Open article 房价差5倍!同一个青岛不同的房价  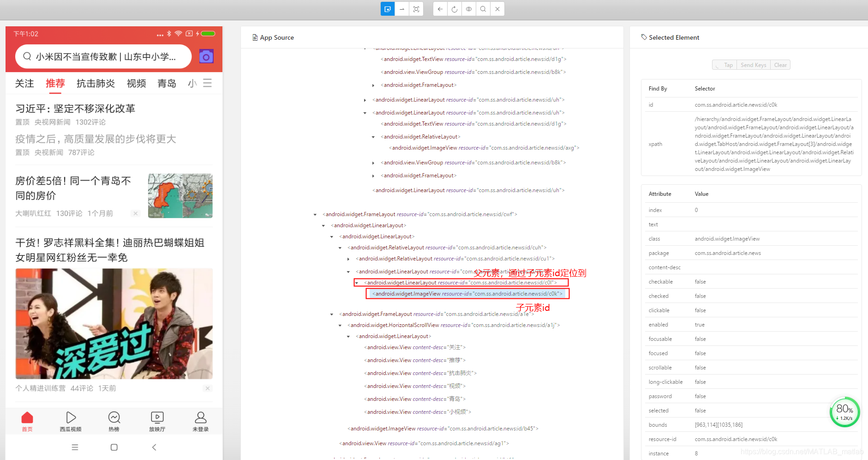point(74,188)
